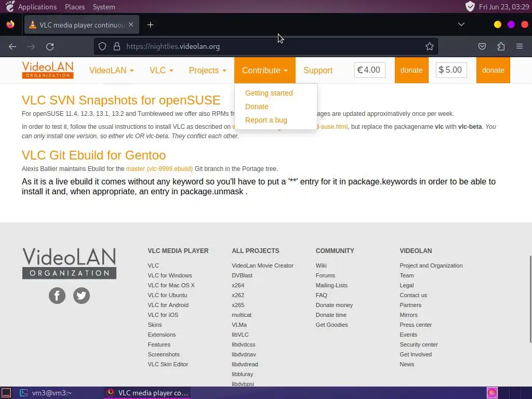Expand the VLC navigation dropdown
Screen dimensions: 532x399
click(x=161, y=70)
